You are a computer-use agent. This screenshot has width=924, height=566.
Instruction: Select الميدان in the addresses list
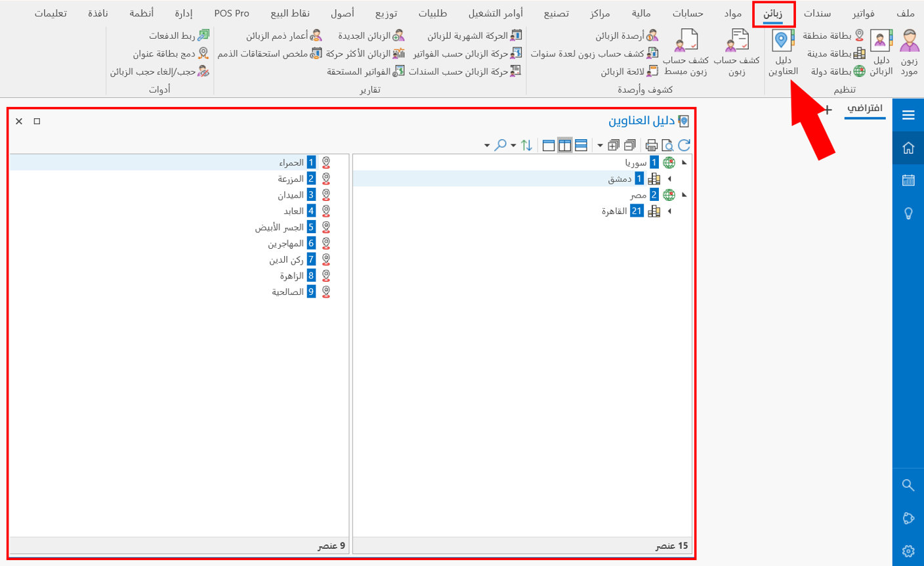tap(292, 194)
